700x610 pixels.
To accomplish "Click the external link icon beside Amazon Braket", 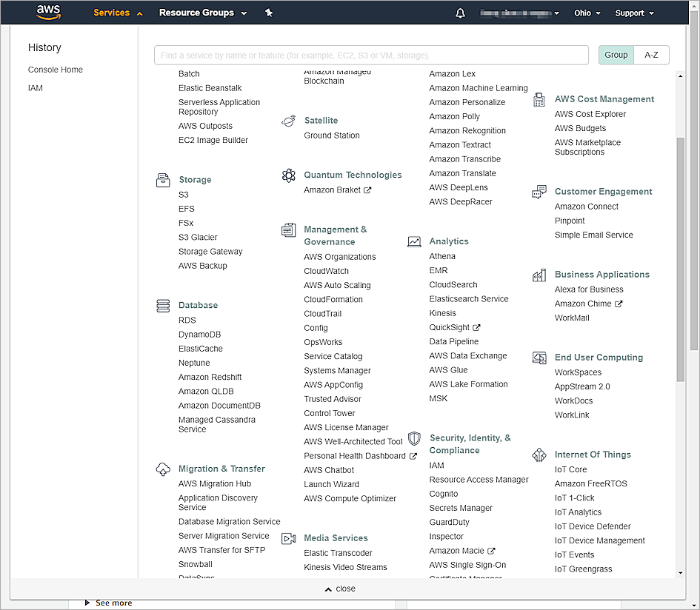I will coord(367,190).
